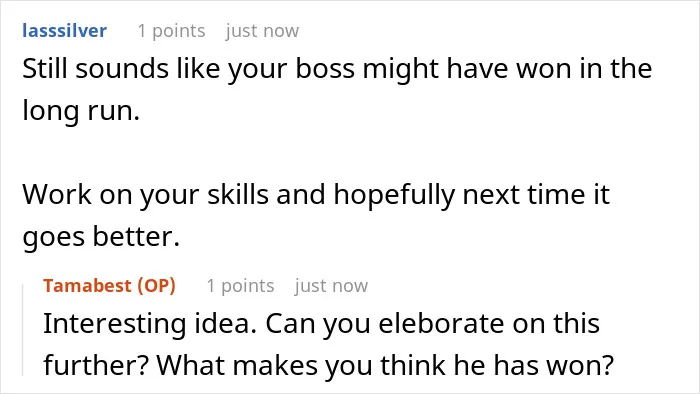Click Tamabest's reply 1 points score

pyautogui.click(x=240, y=286)
